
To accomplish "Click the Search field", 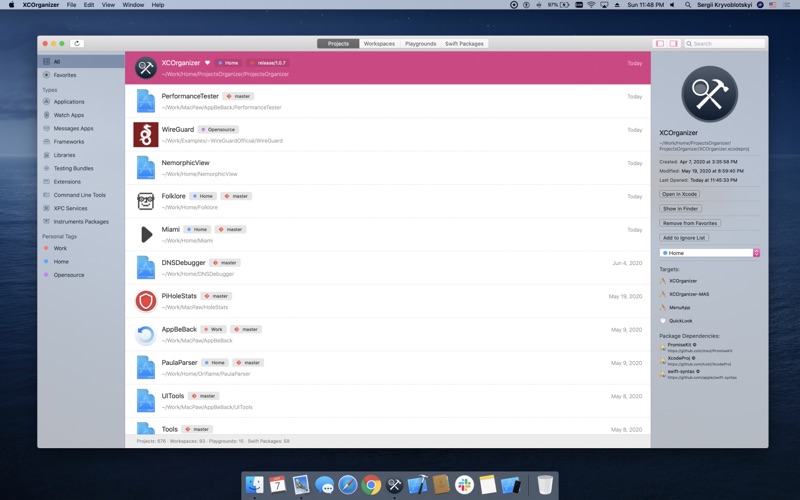I will tap(724, 43).
